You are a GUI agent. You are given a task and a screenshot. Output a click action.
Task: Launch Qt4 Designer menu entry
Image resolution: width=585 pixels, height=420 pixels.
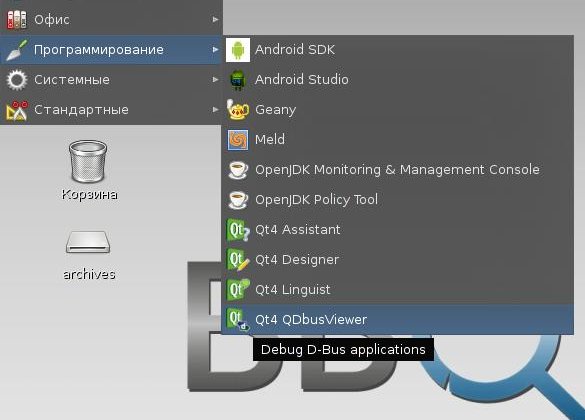398,260
